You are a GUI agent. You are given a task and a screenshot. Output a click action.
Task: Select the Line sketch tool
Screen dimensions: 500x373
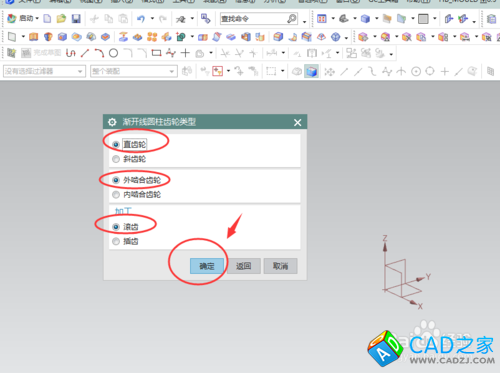(85, 53)
